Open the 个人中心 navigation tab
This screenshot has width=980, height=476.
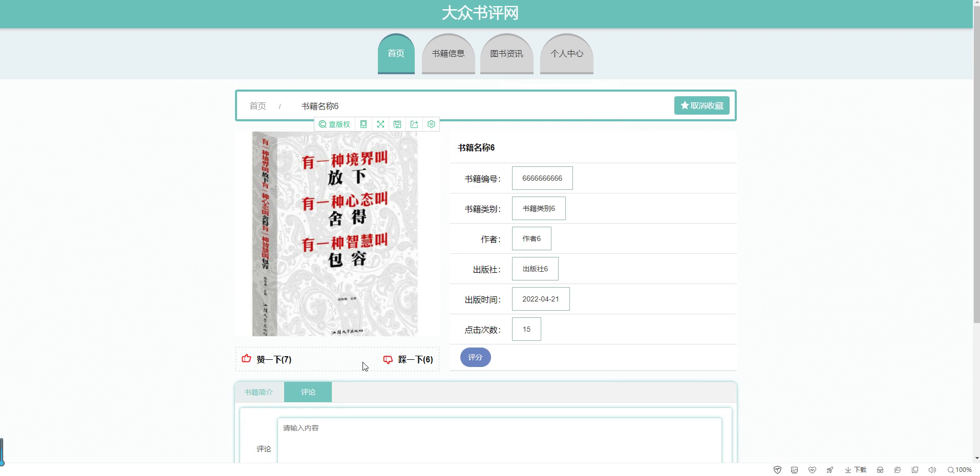(x=566, y=54)
